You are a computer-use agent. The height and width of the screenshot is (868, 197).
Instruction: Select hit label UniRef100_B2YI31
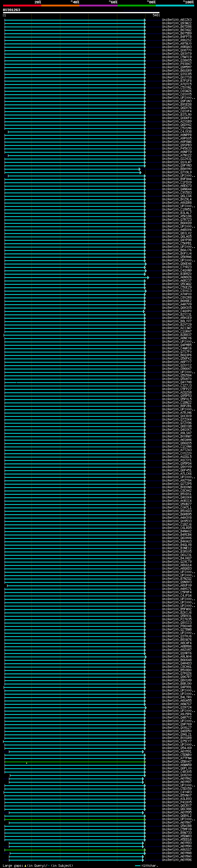click(177, 315)
